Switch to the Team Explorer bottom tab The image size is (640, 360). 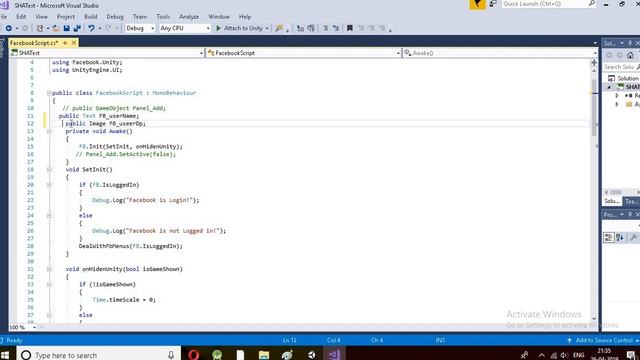631,201
